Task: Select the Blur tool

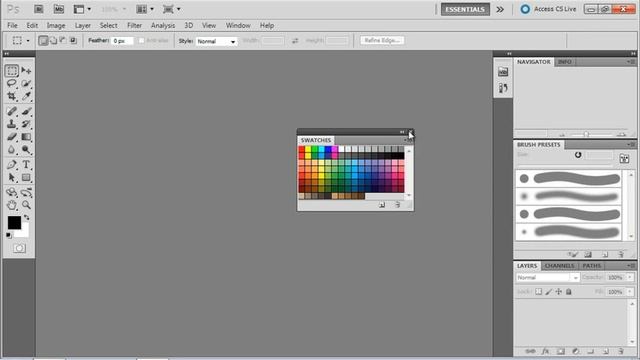Action: coord(11,150)
